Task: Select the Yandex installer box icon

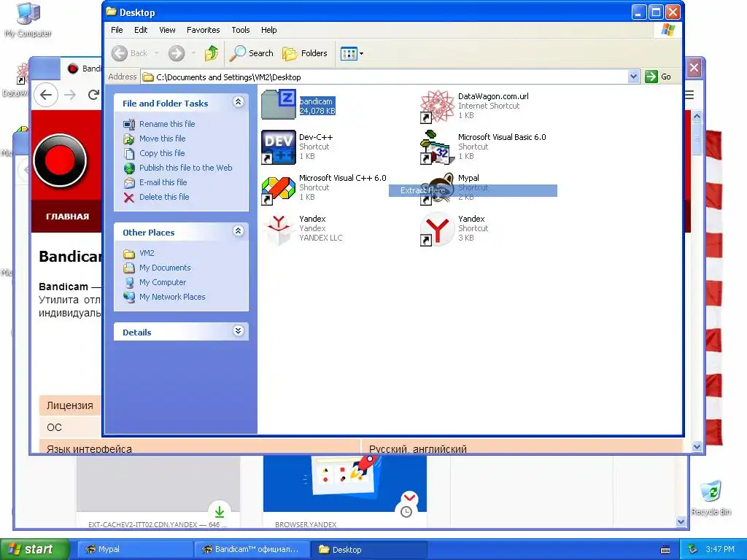Action: pyautogui.click(x=279, y=230)
